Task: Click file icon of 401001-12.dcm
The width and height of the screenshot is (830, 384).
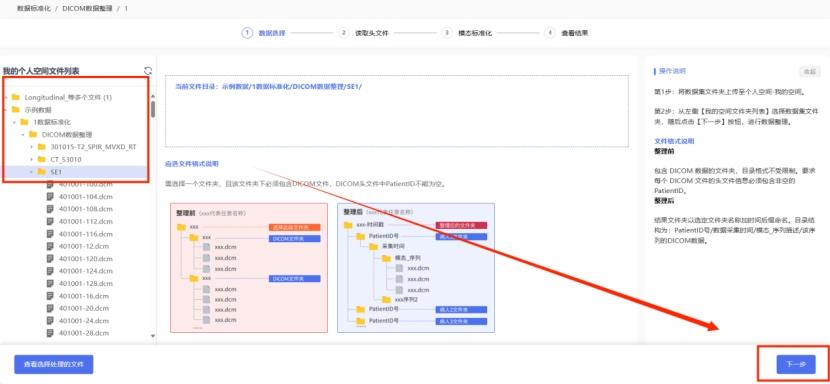Action: tap(50, 246)
